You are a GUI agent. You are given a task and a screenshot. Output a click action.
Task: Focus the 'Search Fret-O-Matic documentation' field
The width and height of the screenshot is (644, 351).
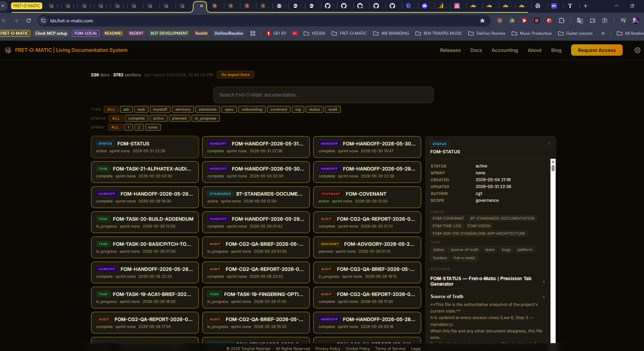pyautogui.click(x=323, y=95)
